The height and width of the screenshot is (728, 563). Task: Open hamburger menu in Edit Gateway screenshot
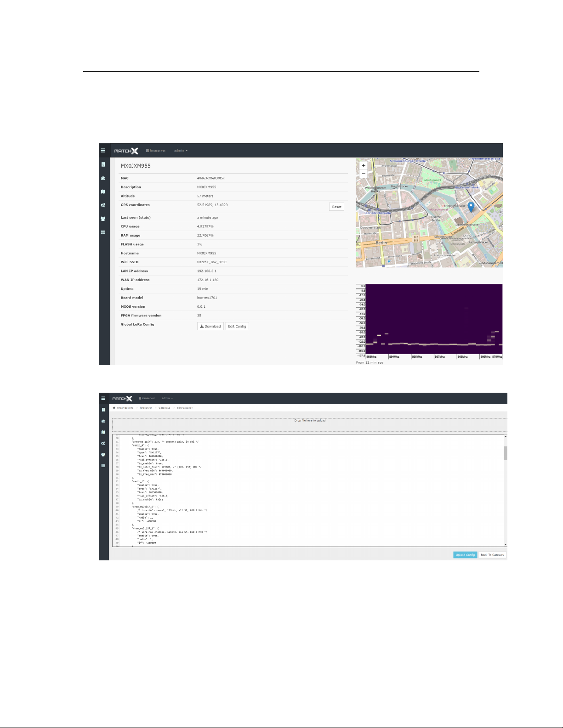[x=103, y=398]
